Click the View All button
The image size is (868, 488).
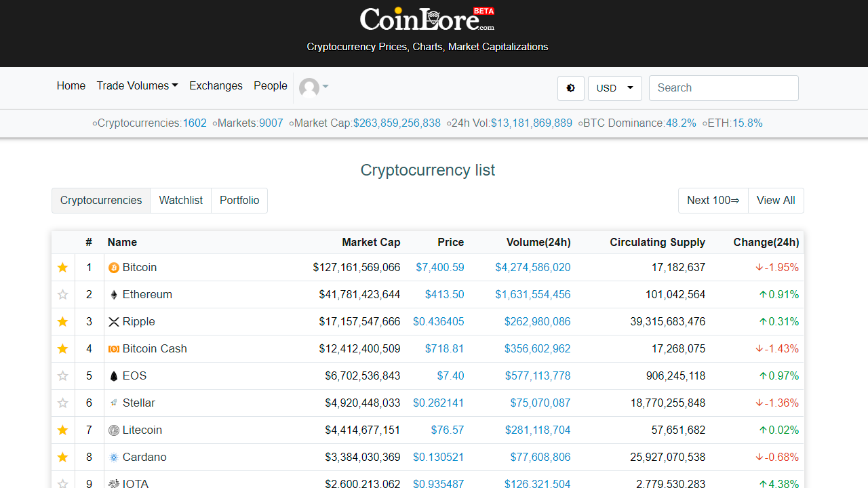point(776,201)
